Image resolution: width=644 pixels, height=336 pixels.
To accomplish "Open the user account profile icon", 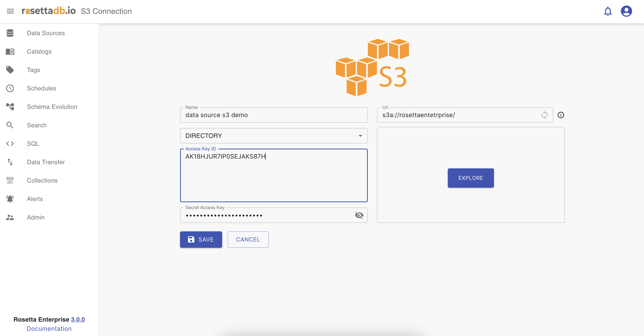I will click(x=626, y=11).
